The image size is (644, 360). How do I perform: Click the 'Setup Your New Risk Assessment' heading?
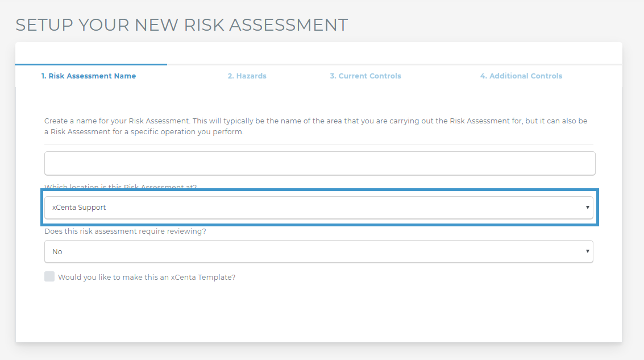coord(181,25)
